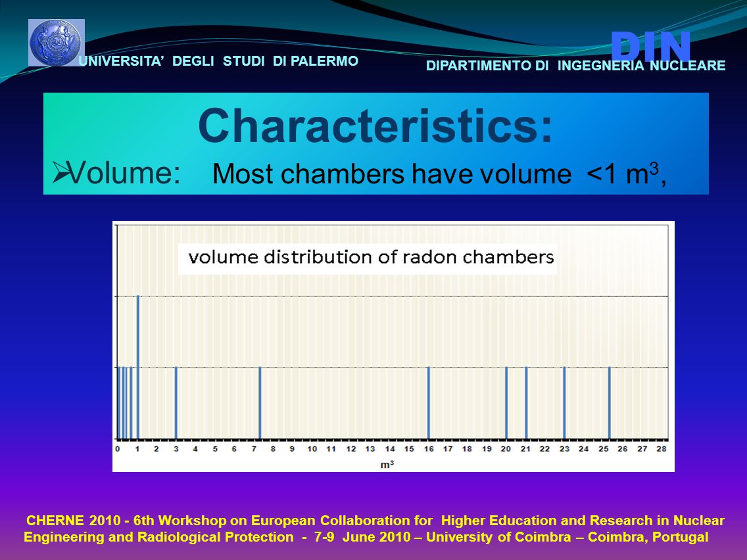Click the x-axis label '28'
The image size is (747, 560).
pyautogui.click(x=662, y=448)
